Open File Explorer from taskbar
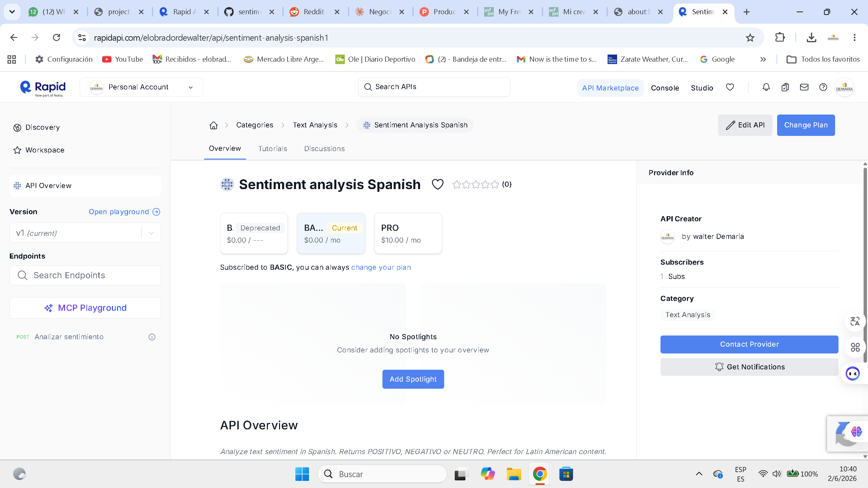The height and width of the screenshot is (488, 868). pos(514,474)
